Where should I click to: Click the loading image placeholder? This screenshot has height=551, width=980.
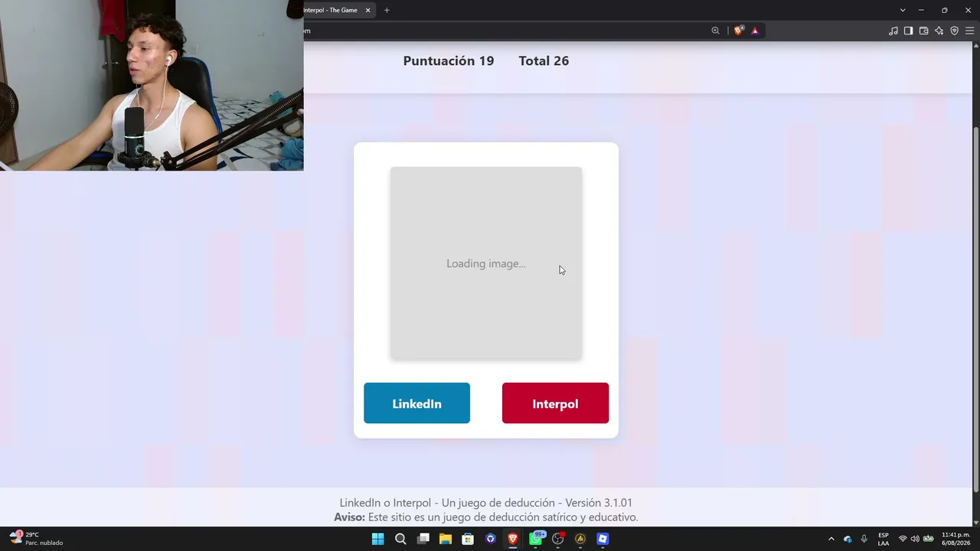[x=486, y=263]
